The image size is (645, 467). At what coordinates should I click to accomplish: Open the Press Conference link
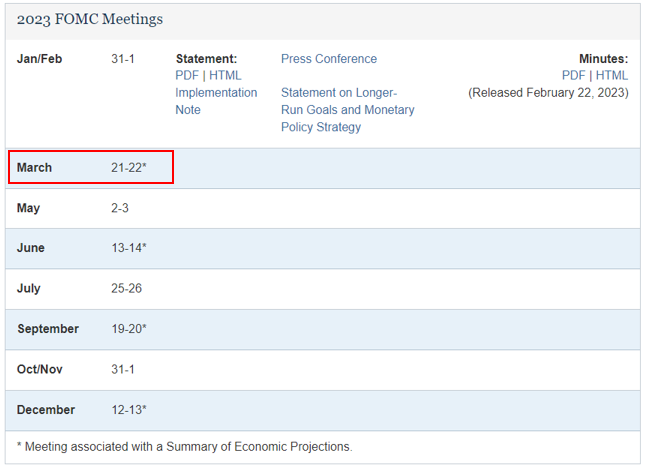pyautogui.click(x=329, y=59)
